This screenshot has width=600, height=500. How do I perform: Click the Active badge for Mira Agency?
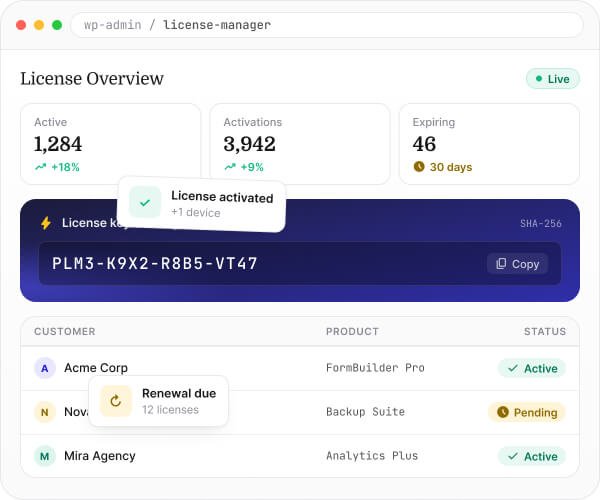[x=532, y=456]
